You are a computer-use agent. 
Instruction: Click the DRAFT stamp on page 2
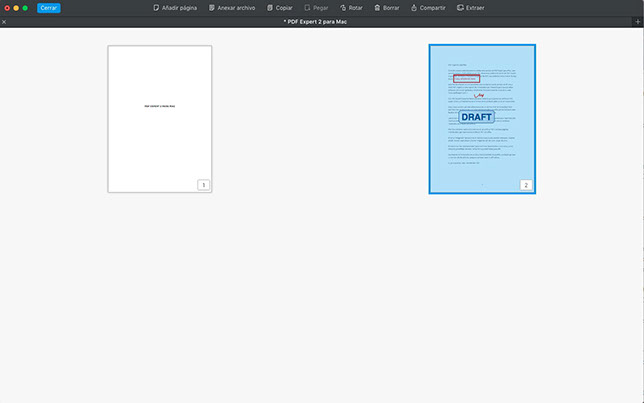coord(476,117)
